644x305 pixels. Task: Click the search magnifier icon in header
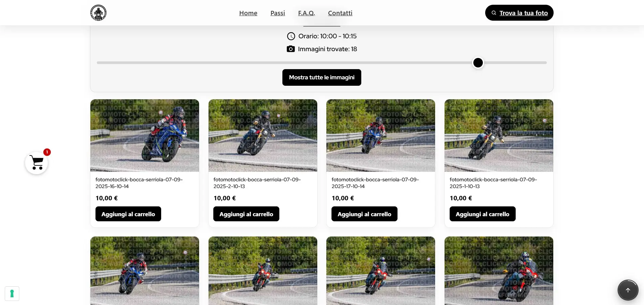click(494, 13)
